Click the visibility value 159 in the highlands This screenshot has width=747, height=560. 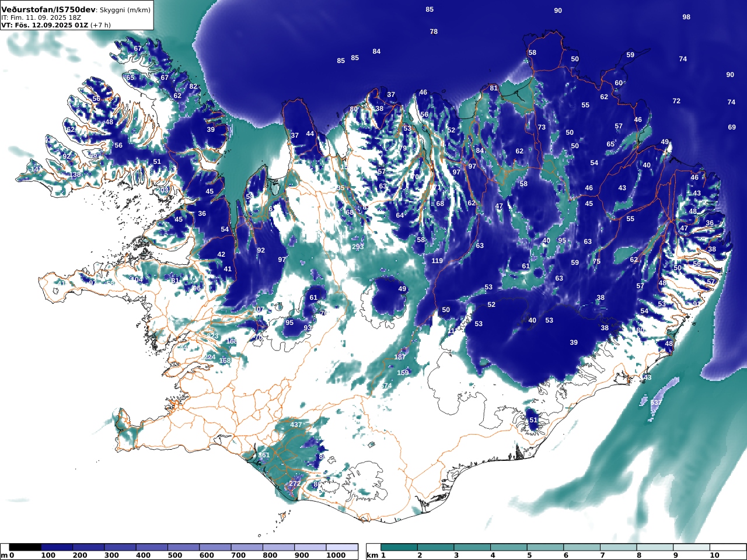tap(403, 373)
